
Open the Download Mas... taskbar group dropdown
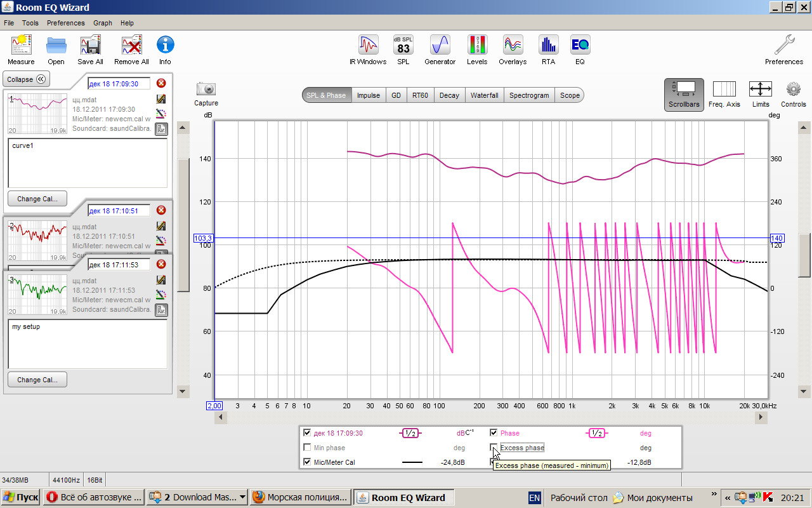coord(242,497)
